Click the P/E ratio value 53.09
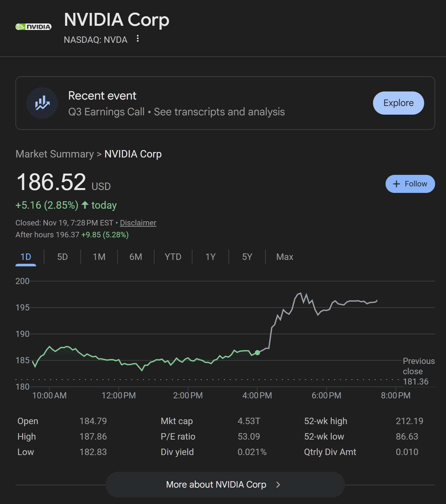The image size is (446, 504). [x=249, y=437]
